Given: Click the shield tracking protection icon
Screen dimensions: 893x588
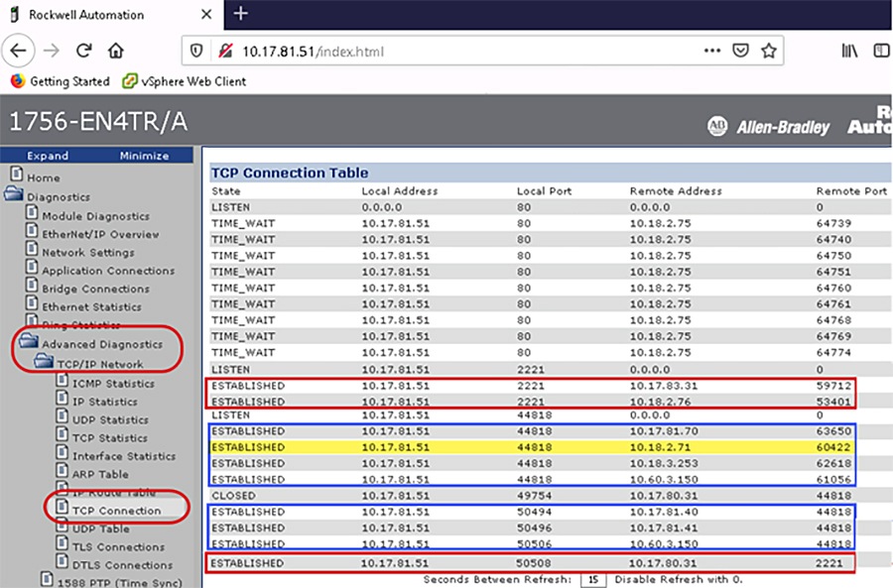Looking at the screenshot, I should (x=196, y=52).
